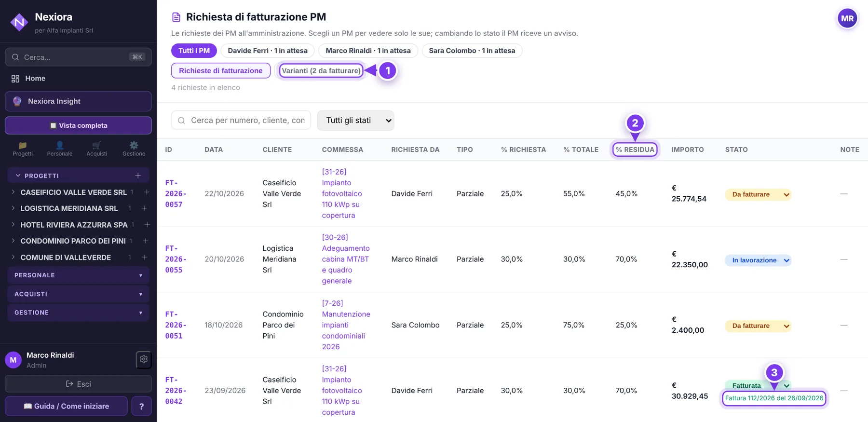Open the help question mark button
868x422 pixels.
click(x=142, y=406)
